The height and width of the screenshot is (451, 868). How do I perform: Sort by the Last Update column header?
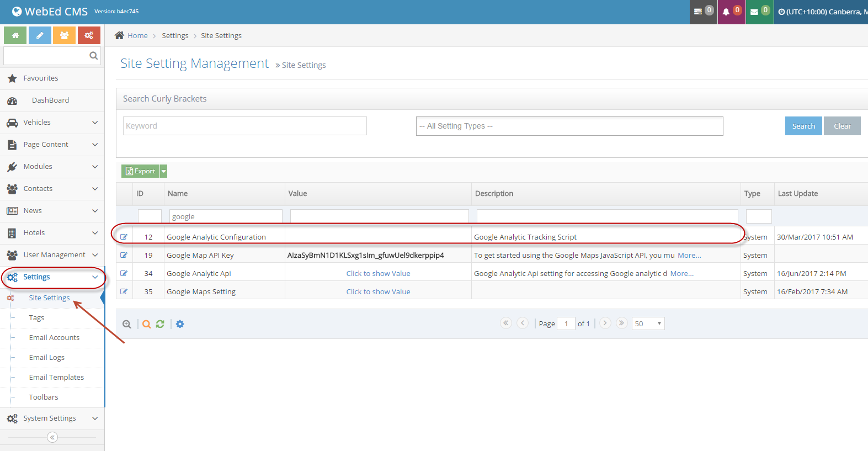coord(798,194)
